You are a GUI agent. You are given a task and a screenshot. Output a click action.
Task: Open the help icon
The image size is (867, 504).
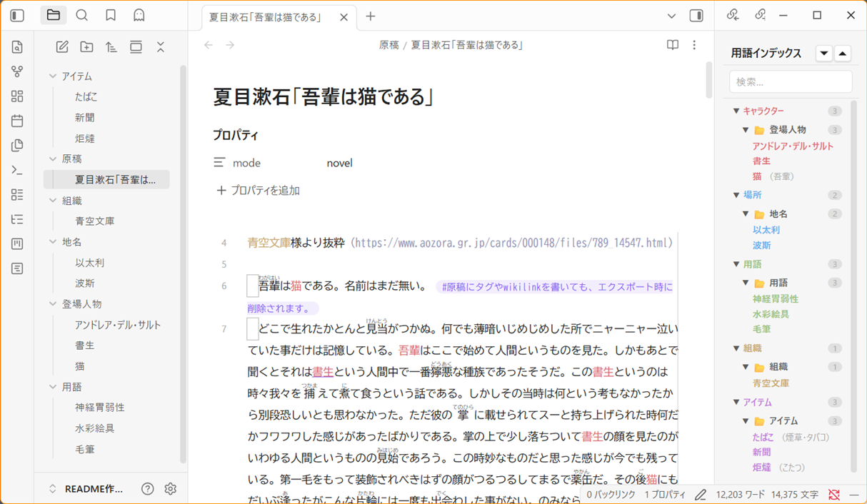[x=147, y=489]
